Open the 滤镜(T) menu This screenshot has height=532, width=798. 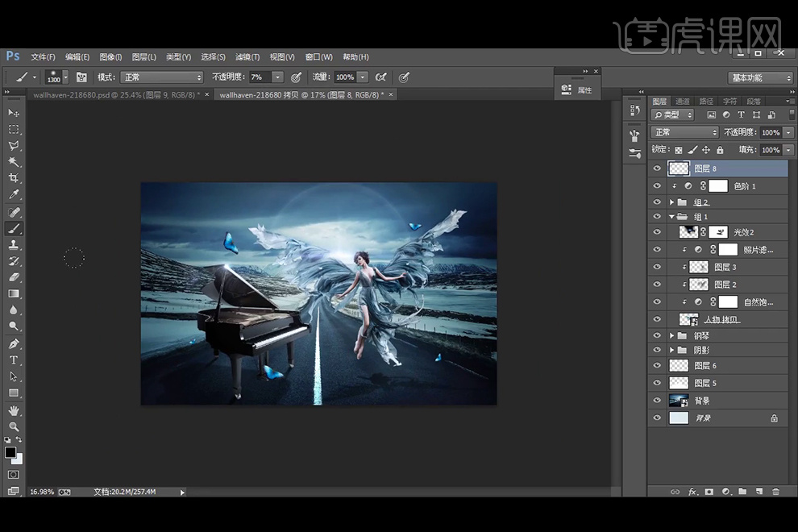point(247,57)
